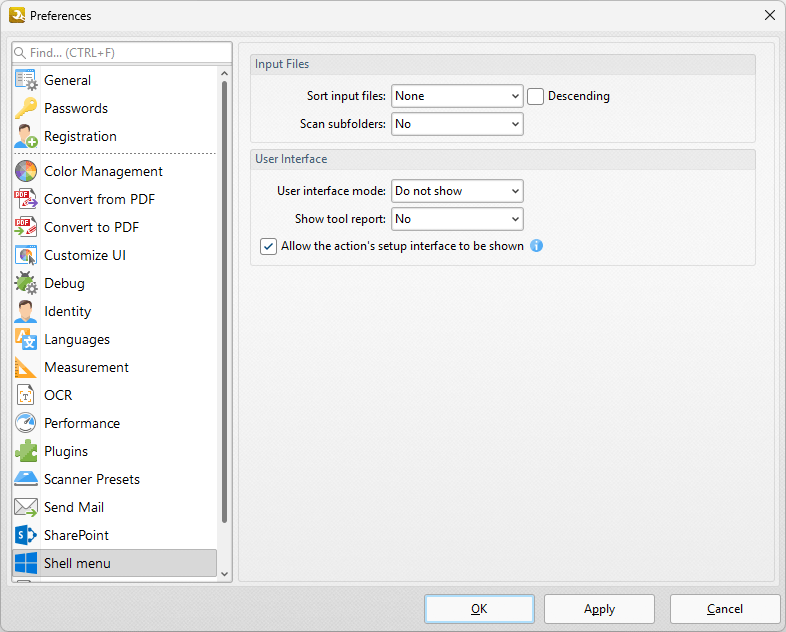Click the search magnifier icon
This screenshot has width=786, height=632.
pyautogui.click(x=20, y=53)
